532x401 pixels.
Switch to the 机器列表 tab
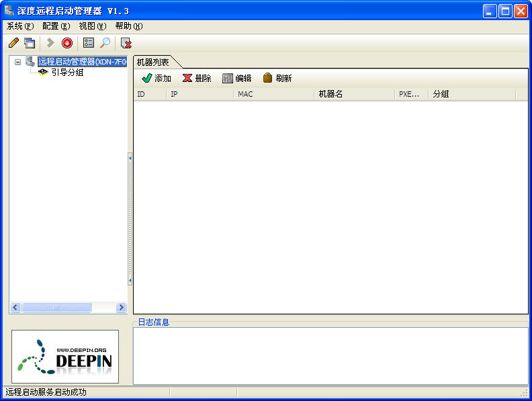(153, 62)
